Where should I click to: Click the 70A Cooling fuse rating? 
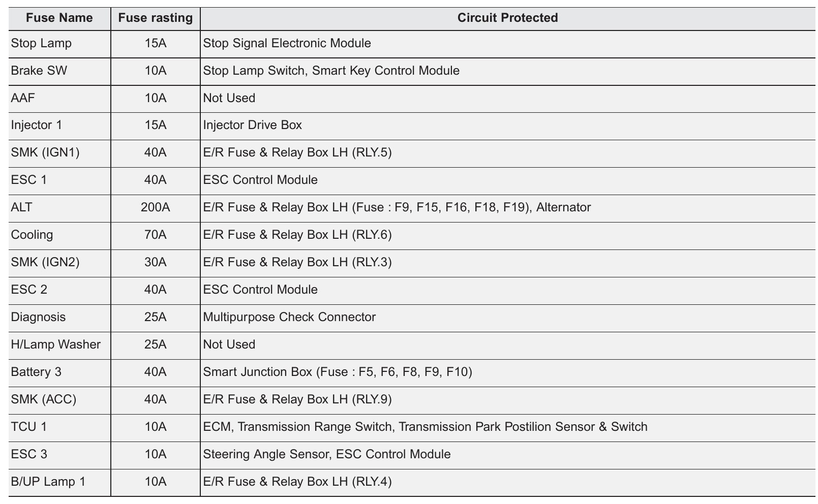tap(156, 235)
